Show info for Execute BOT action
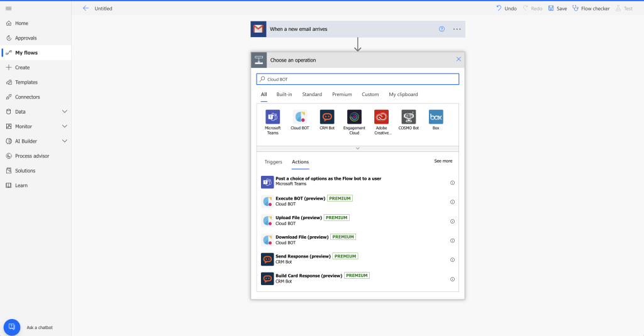644x336 pixels. pyautogui.click(x=452, y=202)
